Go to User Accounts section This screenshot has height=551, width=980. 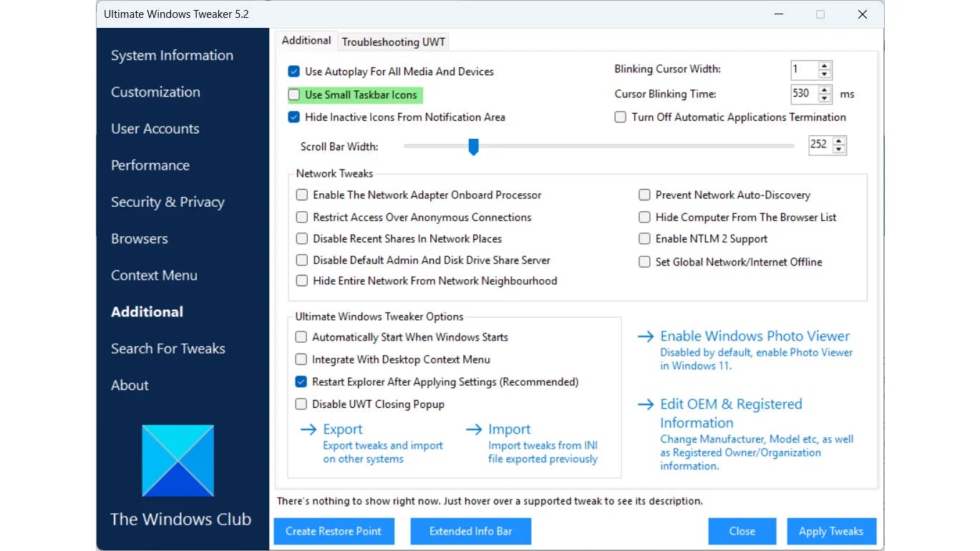point(155,129)
